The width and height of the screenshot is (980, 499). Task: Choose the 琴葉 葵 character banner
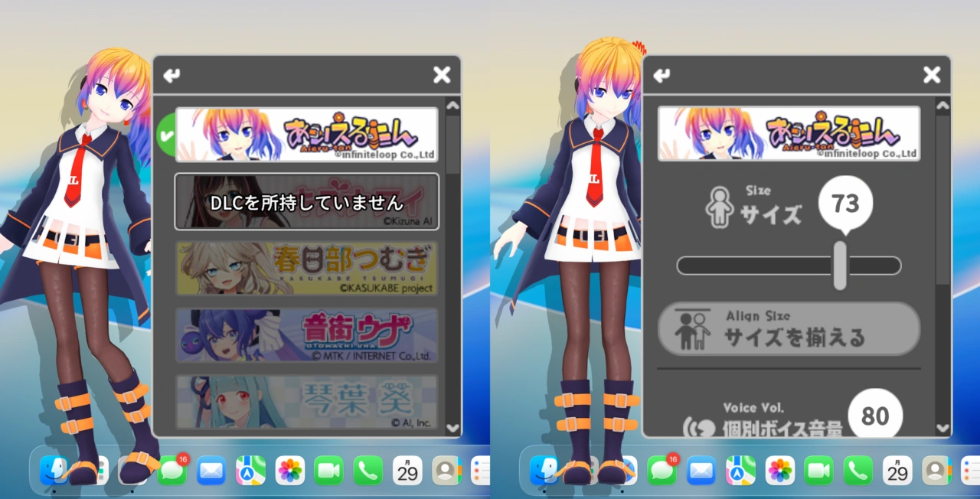(x=307, y=401)
